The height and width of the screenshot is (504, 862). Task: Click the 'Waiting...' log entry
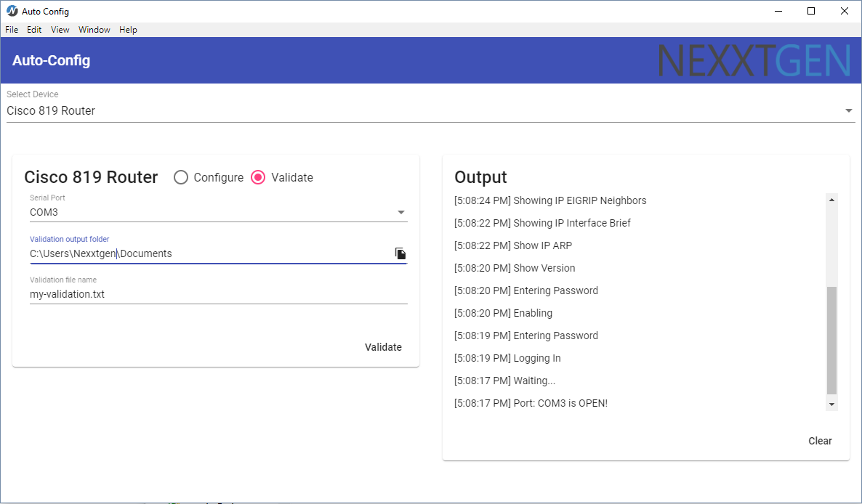pyautogui.click(x=504, y=381)
